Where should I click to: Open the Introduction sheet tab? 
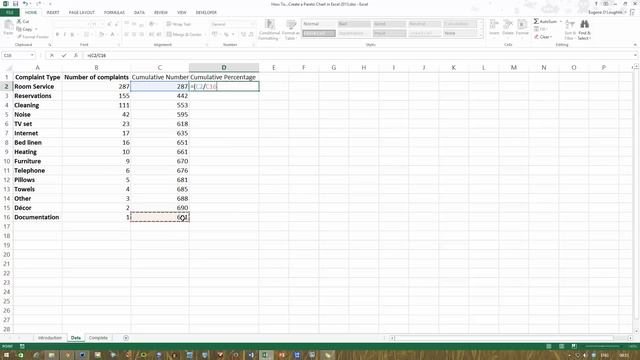coord(50,338)
